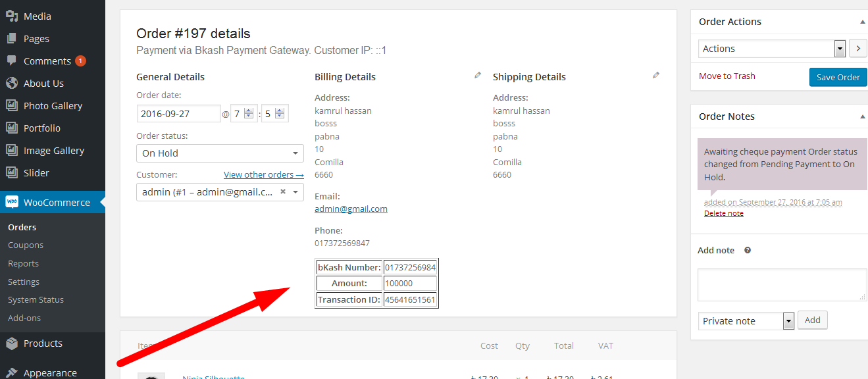Click the Order #197 details heading

point(193,34)
